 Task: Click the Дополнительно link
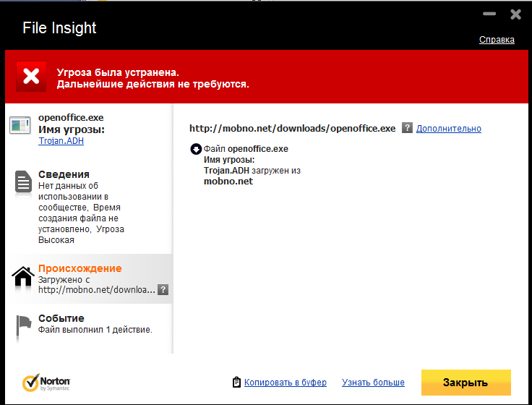click(448, 129)
